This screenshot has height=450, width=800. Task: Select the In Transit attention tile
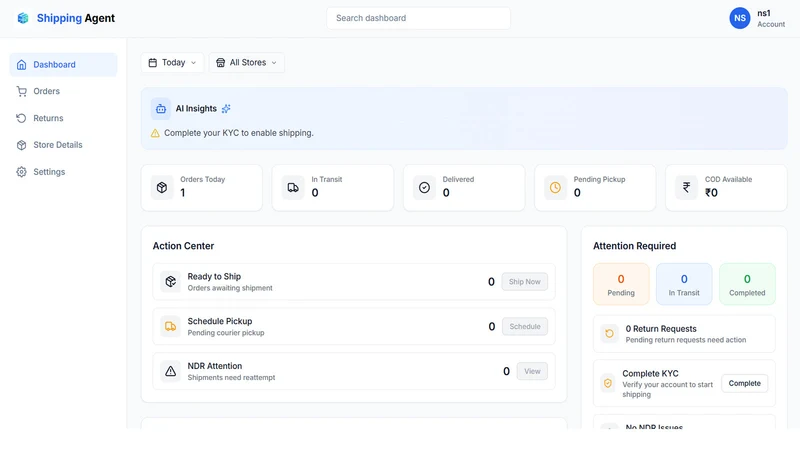point(684,284)
